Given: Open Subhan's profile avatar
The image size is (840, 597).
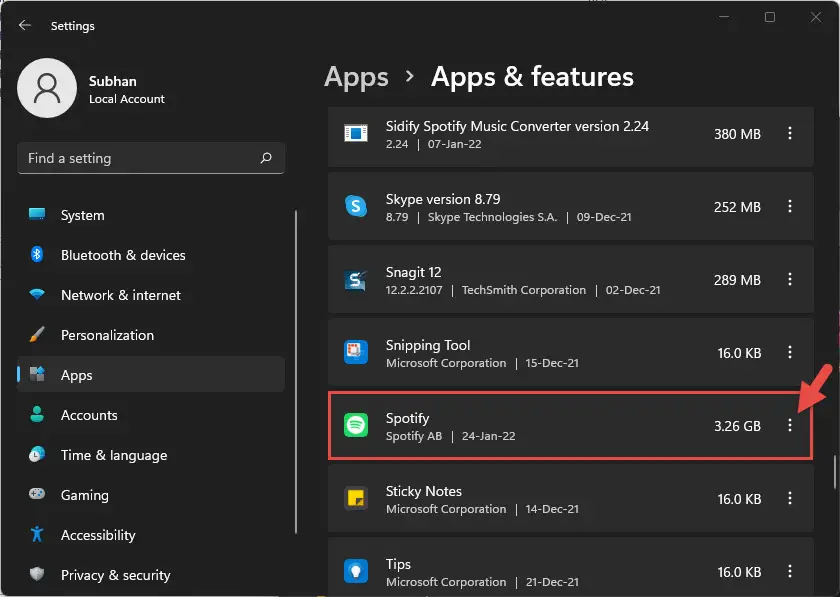Looking at the screenshot, I should pyautogui.click(x=47, y=88).
